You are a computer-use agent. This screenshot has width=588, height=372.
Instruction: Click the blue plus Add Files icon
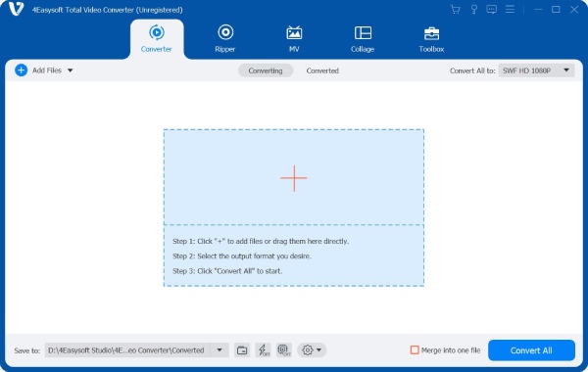click(x=21, y=70)
